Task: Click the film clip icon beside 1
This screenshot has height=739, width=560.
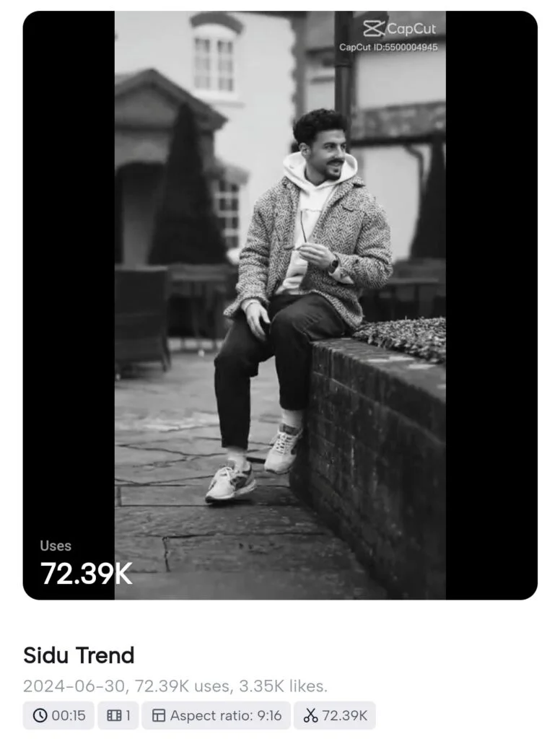Action: click(x=114, y=715)
